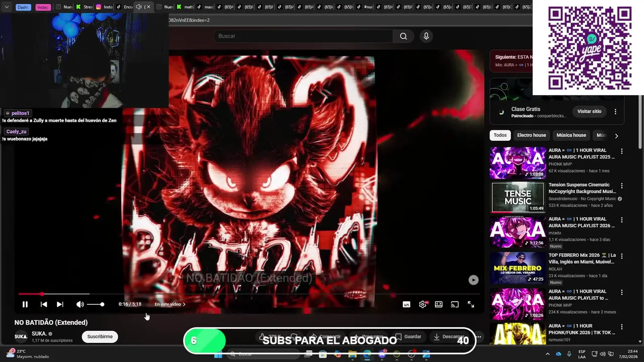The height and width of the screenshot is (362, 644).
Task: Expand the system tray hidden icons
Action: click(x=547, y=354)
